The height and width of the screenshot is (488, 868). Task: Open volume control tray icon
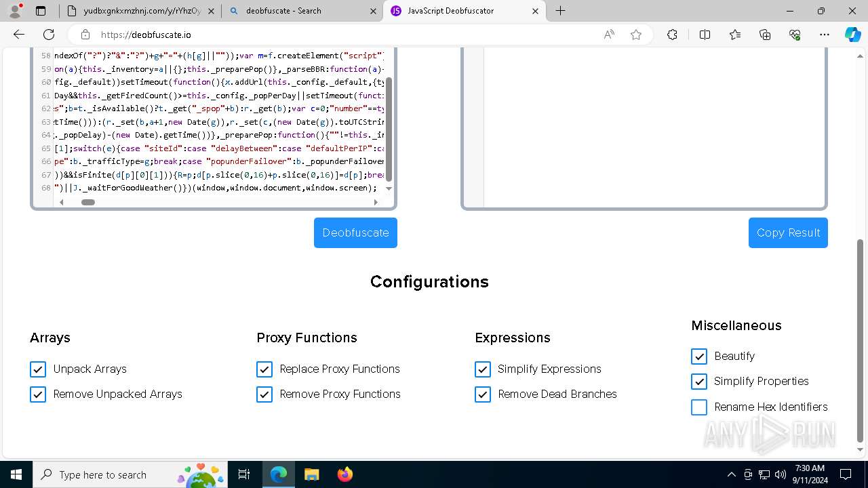click(781, 474)
